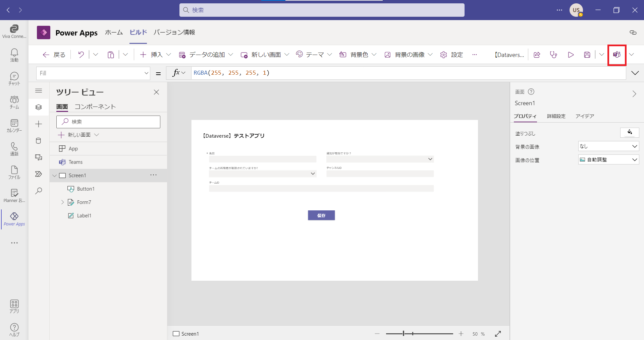Open the Tree view layers icon

click(39, 107)
